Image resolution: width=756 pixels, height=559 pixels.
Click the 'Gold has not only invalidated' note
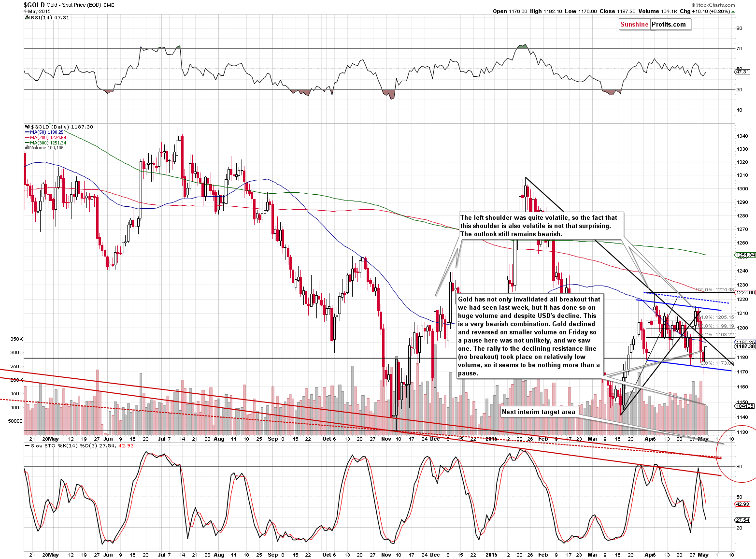pyautogui.click(x=530, y=336)
